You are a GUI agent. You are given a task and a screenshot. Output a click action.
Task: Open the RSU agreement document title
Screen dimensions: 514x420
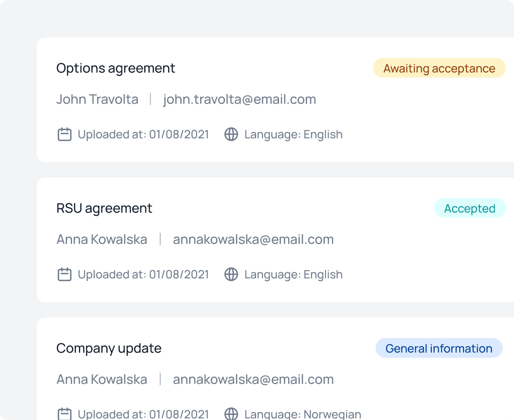coord(104,208)
